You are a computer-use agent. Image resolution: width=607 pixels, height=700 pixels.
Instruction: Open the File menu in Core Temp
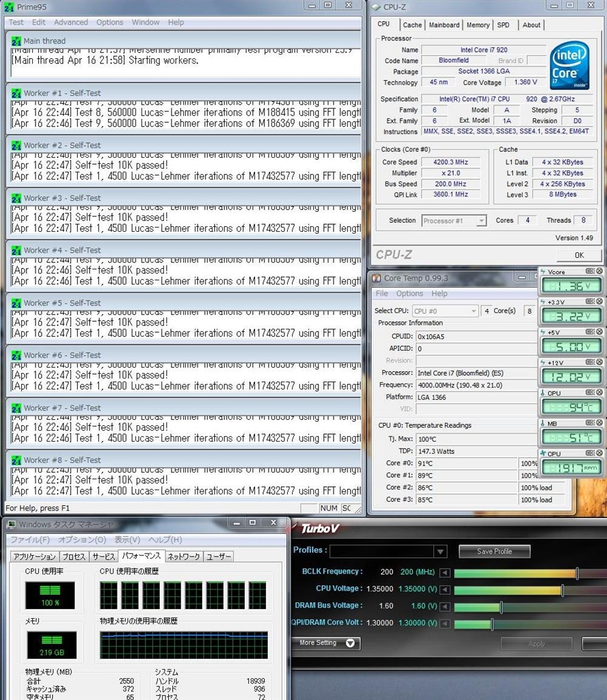[381, 294]
